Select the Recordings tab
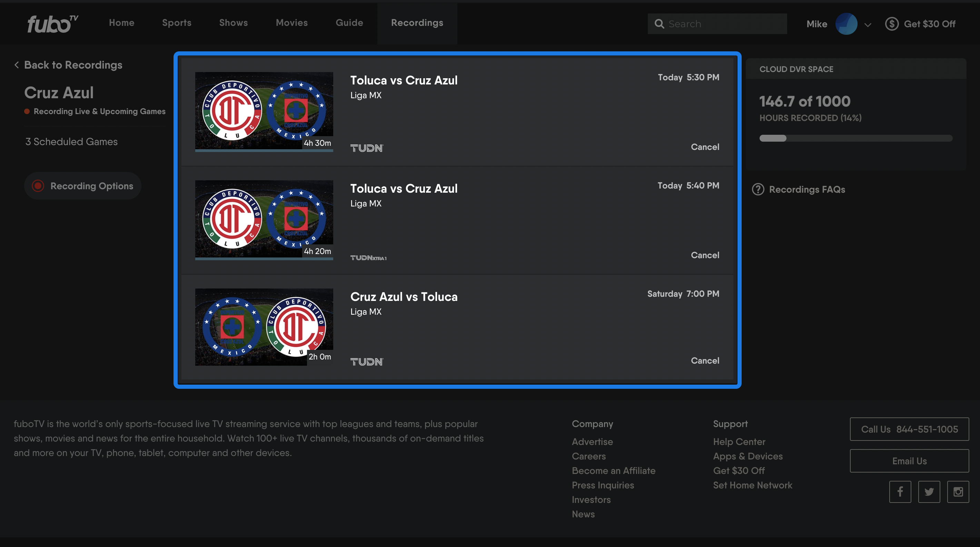This screenshot has height=547, width=980. [417, 23]
